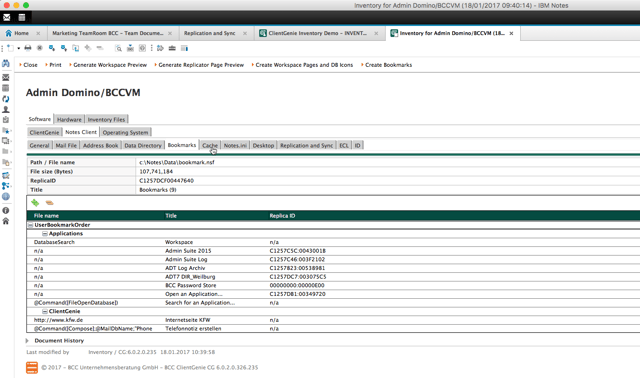Open the Hardware tab
This screenshot has width=640, height=378.
click(69, 119)
